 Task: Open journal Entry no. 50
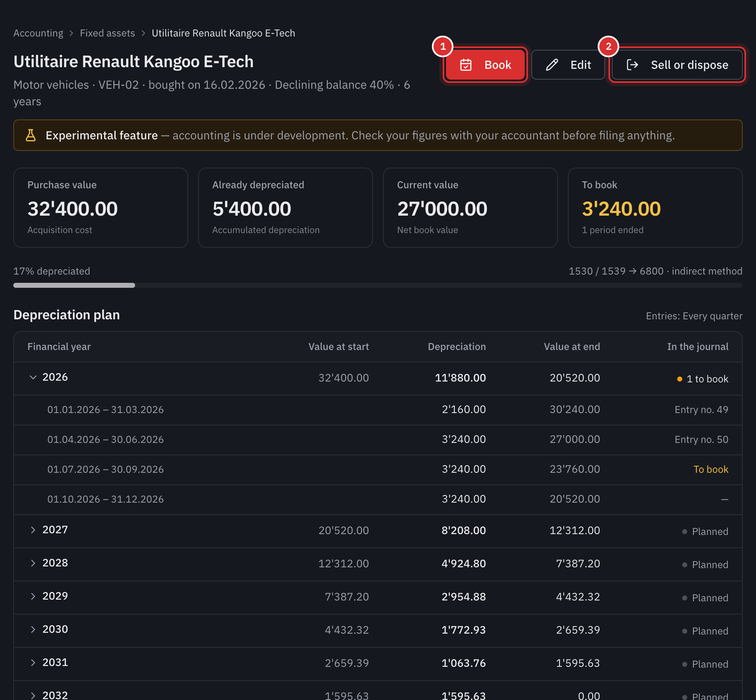[x=701, y=440]
